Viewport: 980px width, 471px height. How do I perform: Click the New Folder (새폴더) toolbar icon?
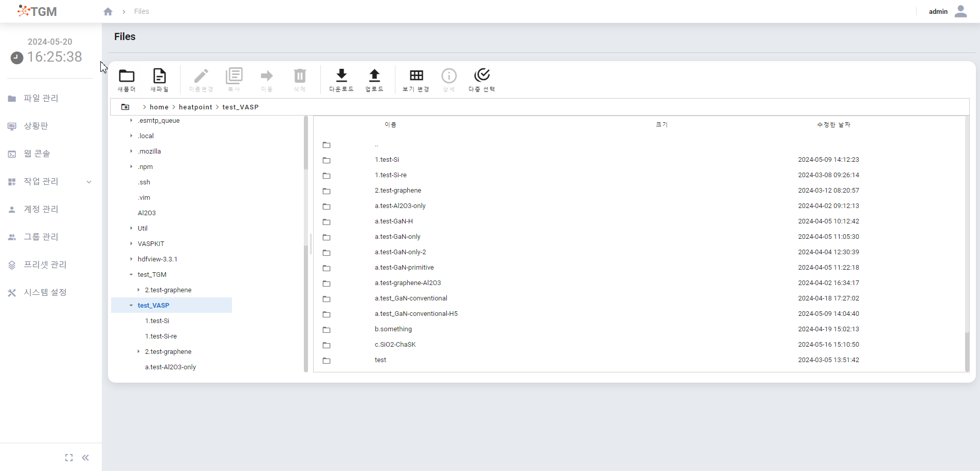(126, 77)
